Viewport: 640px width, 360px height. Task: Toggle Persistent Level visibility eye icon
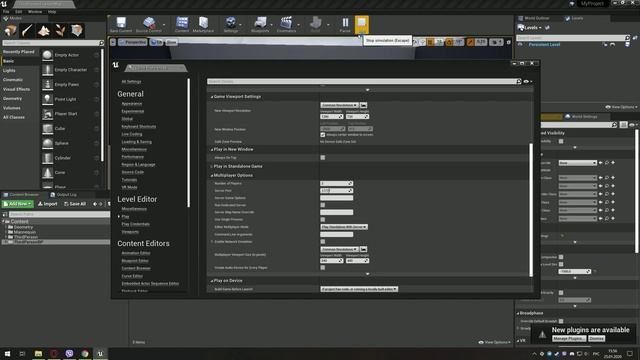pyautogui.click(x=520, y=44)
